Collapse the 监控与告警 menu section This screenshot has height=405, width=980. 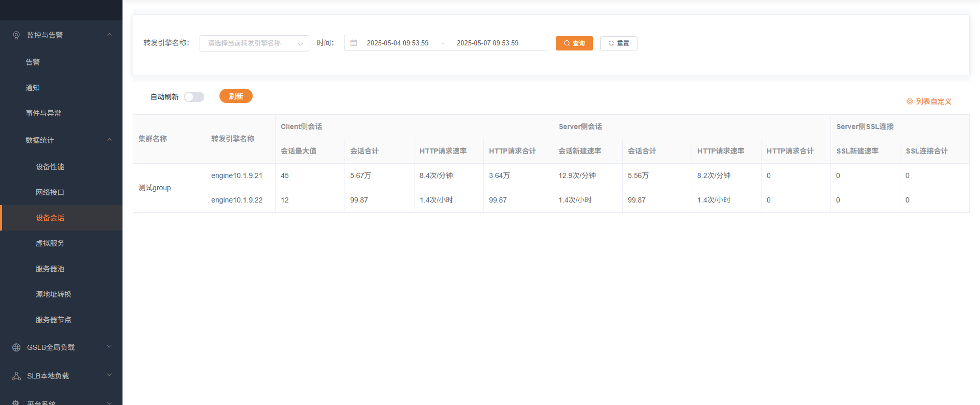[x=109, y=35]
